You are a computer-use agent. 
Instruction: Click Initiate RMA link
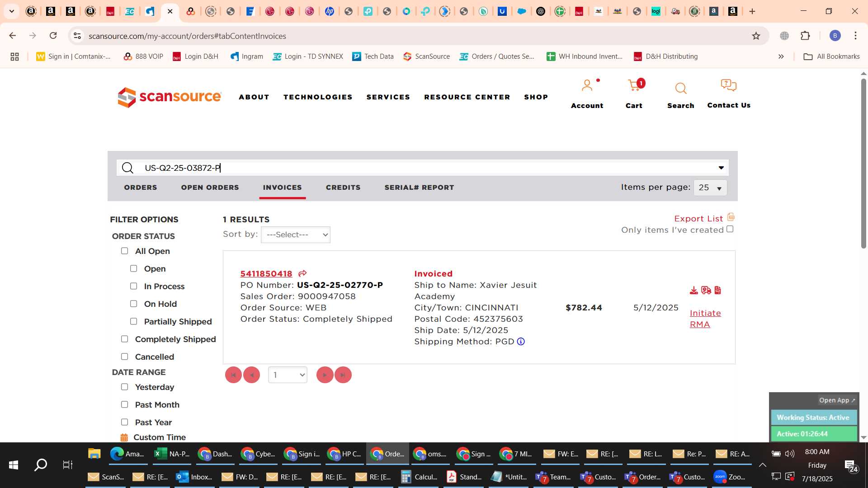coord(705,319)
